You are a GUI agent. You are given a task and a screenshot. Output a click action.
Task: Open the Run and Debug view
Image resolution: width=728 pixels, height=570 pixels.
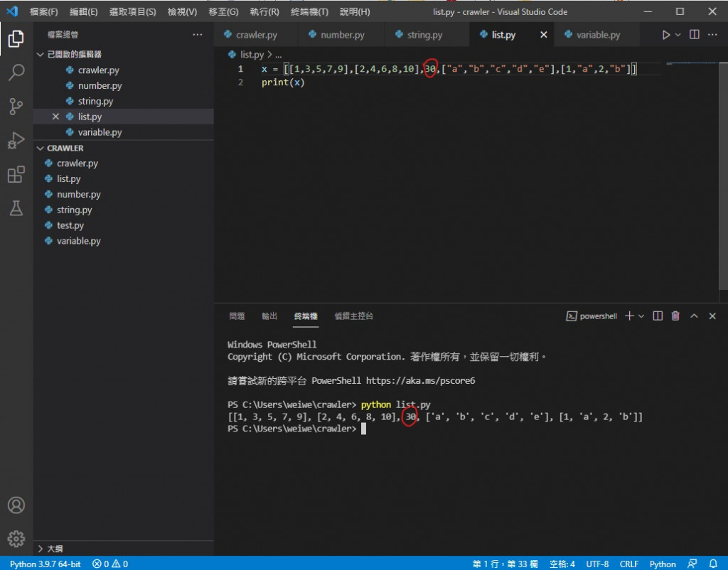(x=16, y=140)
